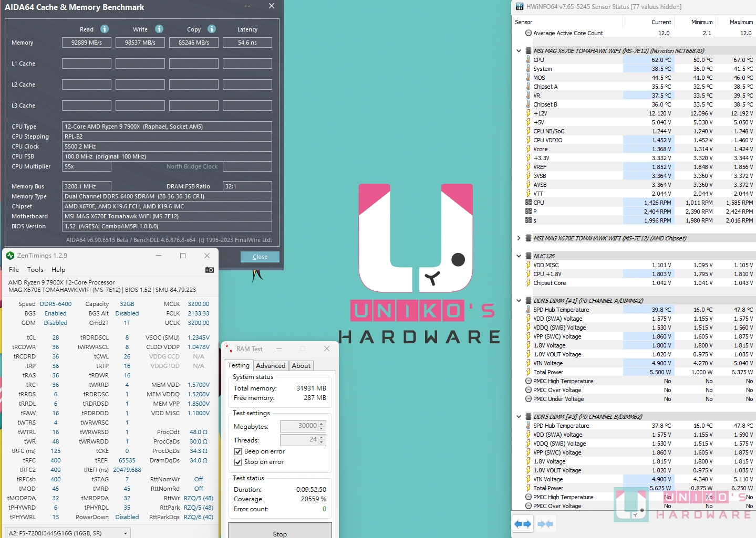Click the HWiNFO expand columns arrows button

click(x=523, y=524)
